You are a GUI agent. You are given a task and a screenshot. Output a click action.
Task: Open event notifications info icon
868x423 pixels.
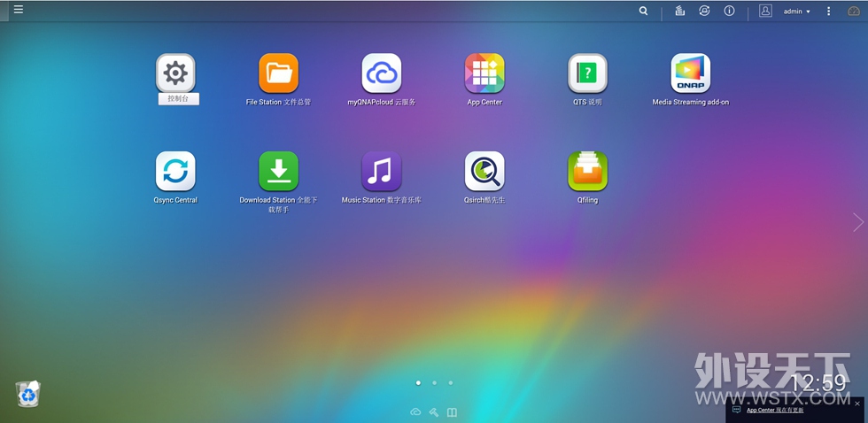[x=729, y=11]
